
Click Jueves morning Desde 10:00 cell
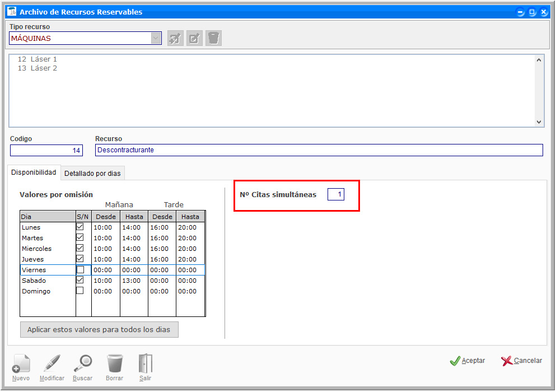[106, 259]
